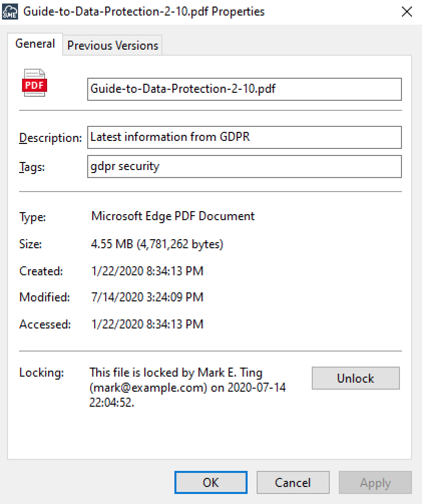Viewport: 422px width, 504px height.
Task: Click the locked by Mark E. Ting message
Action: tap(187, 388)
